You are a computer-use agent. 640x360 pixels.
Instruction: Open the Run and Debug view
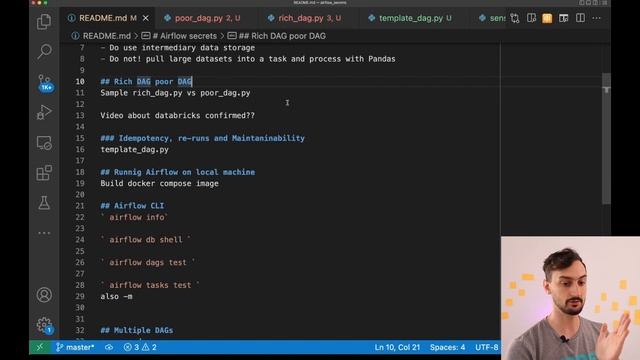click(44, 112)
